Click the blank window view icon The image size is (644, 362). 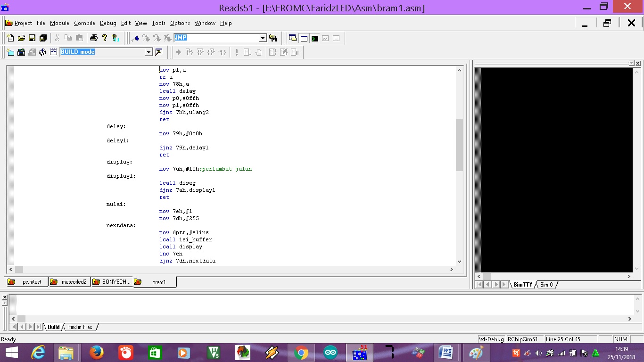(304, 38)
